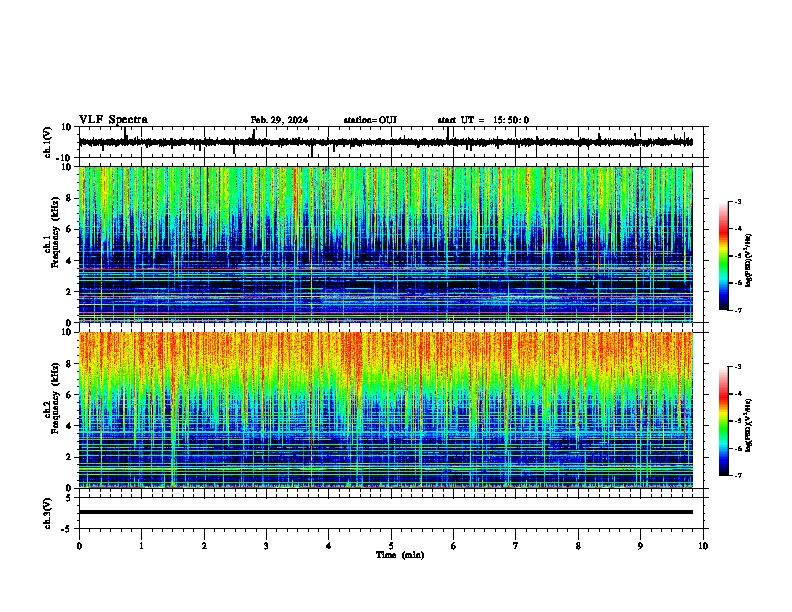Click the ch.1 spectrogram color scale bar
Image resolution: width=792 pixels, height=612 pixels.
click(724, 256)
